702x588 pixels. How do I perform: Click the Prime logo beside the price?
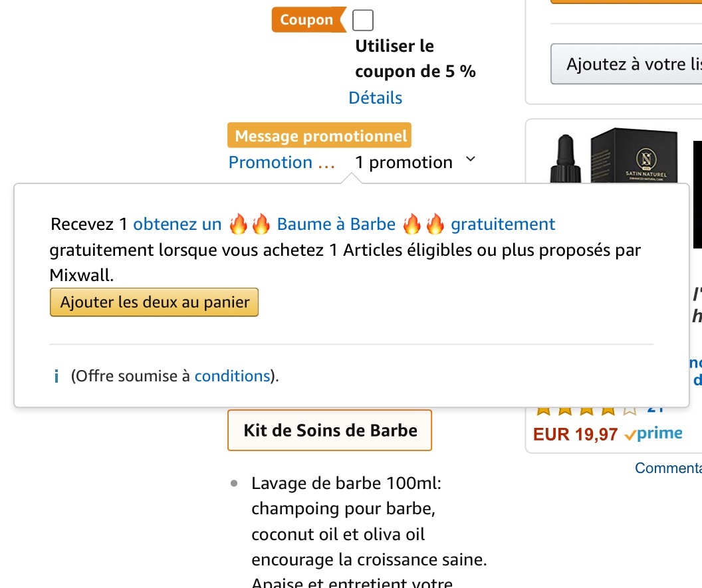[x=653, y=434]
